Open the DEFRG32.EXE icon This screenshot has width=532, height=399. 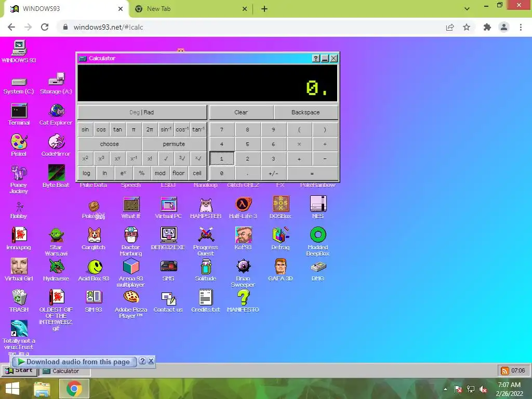click(x=168, y=239)
